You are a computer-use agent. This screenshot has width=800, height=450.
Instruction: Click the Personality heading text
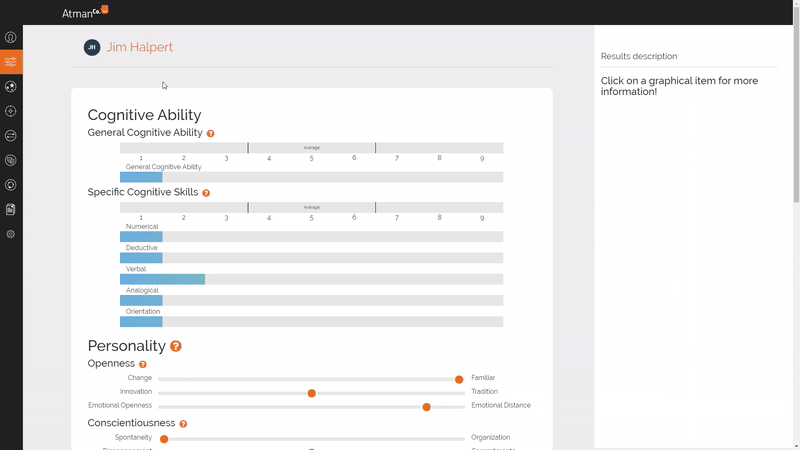pyautogui.click(x=127, y=346)
